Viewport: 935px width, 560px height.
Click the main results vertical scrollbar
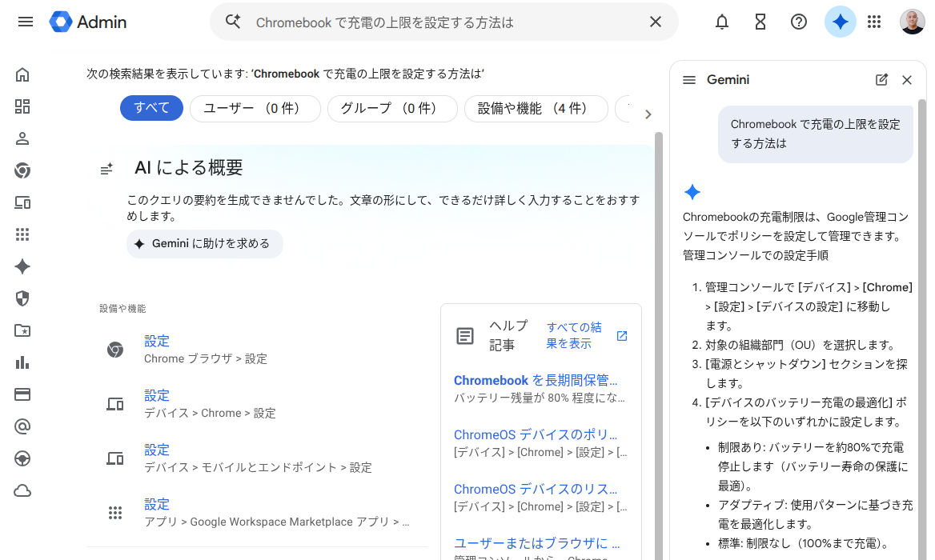tap(658, 346)
